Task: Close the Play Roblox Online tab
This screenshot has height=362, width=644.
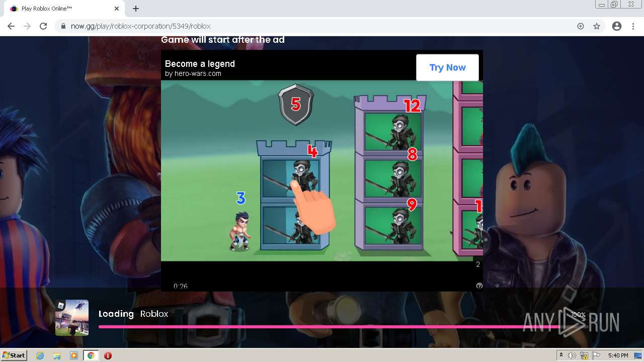Action: coord(117,9)
